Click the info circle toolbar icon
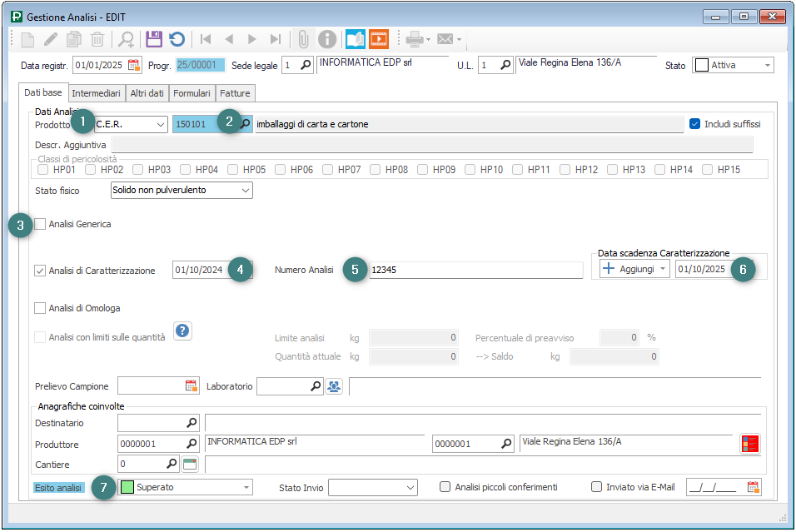 pyautogui.click(x=327, y=39)
